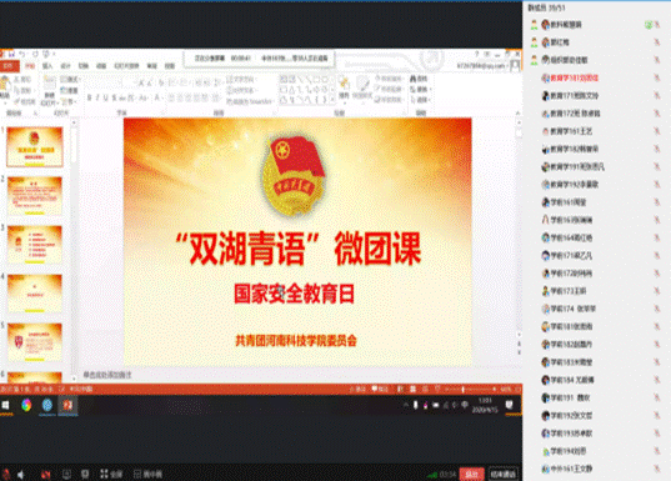This screenshot has width=672, height=482.
Task: Click the Font Color A swatch in the Font group
Action: coord(157,98)
